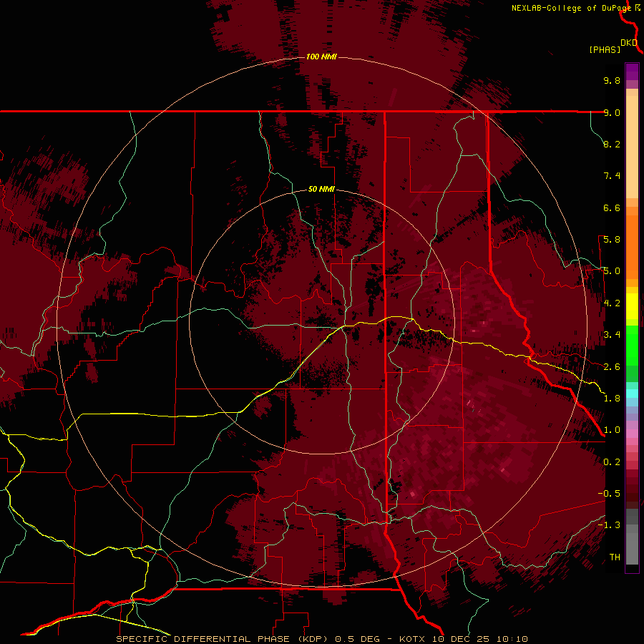Screen dimensions: 644x644
Task: Select the "10 DEC 25" date text
Action: coord(462,639)
